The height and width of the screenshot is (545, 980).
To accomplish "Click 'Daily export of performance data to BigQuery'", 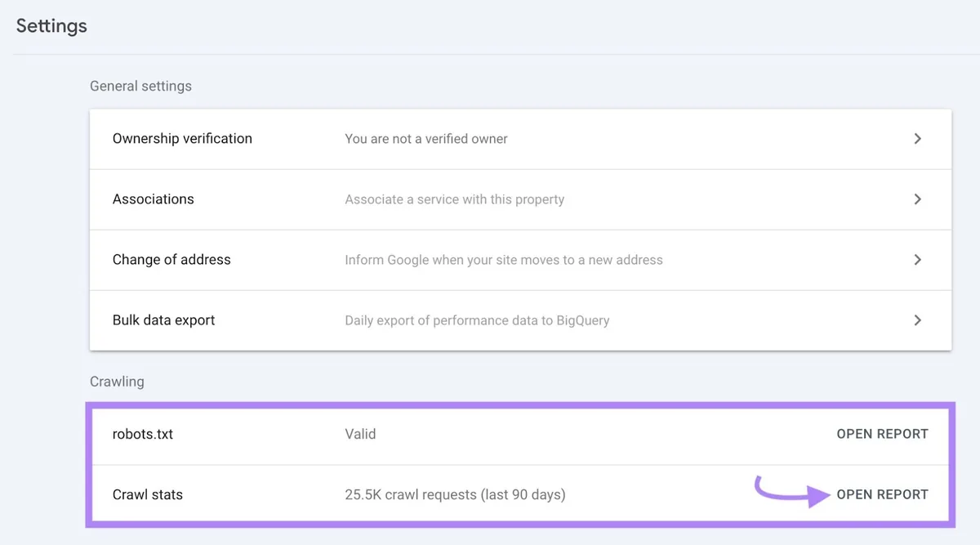I will pos(477,320).
